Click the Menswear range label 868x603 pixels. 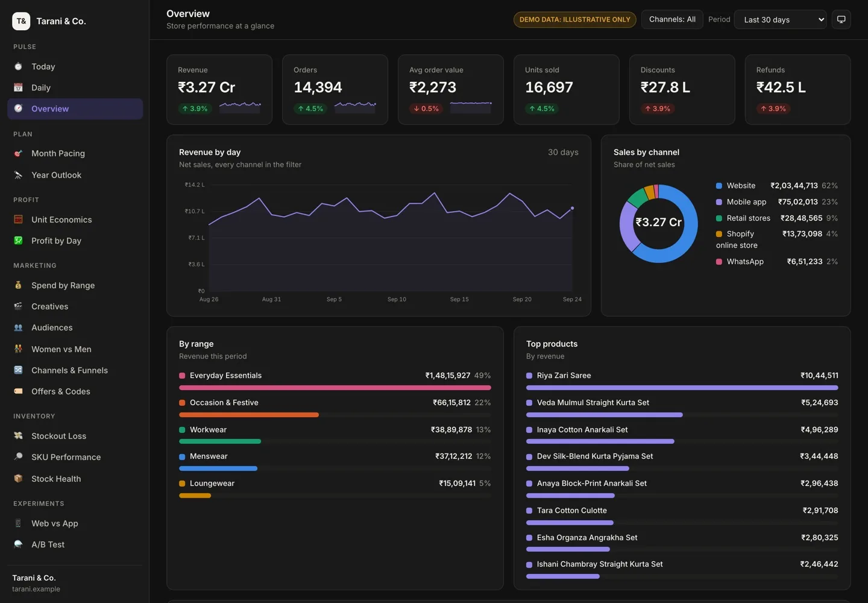point(209,456)
